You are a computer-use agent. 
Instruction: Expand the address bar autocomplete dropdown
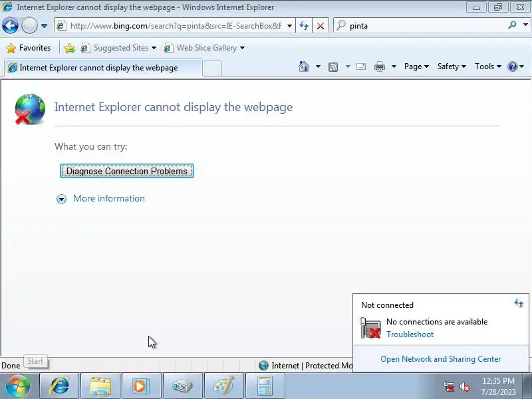pyautogui.click(x=289, y=26)
